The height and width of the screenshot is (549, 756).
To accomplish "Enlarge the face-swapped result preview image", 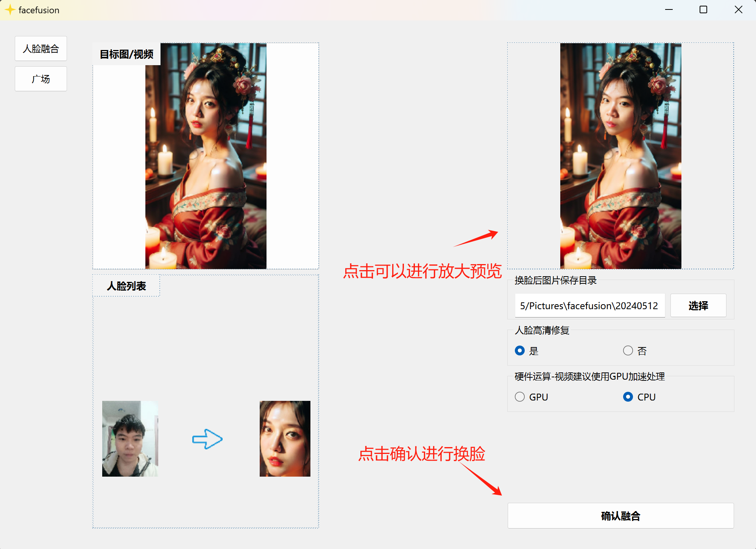I will pyautogui.click(x=621, y=156).
